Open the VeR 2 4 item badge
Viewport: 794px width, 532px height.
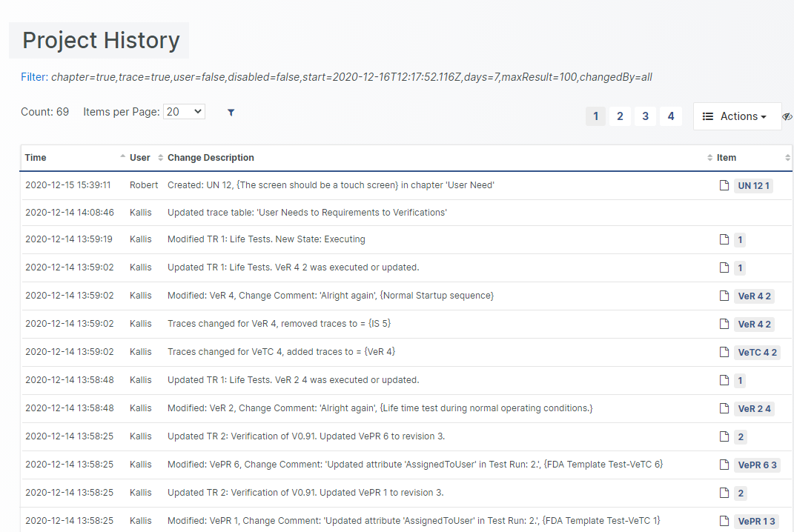coord(754,409)
